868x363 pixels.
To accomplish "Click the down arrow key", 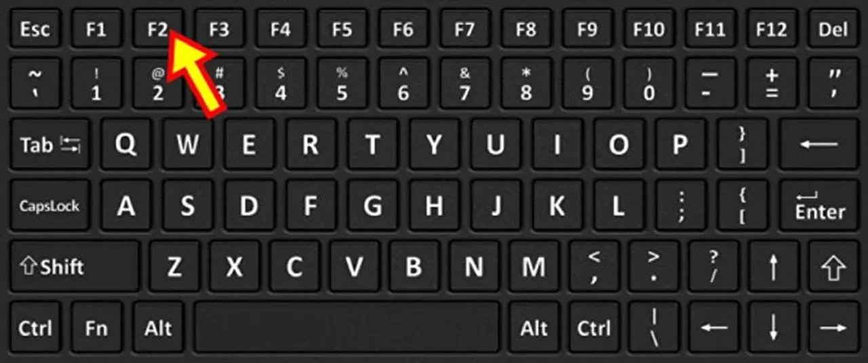I will click(773, 328).
